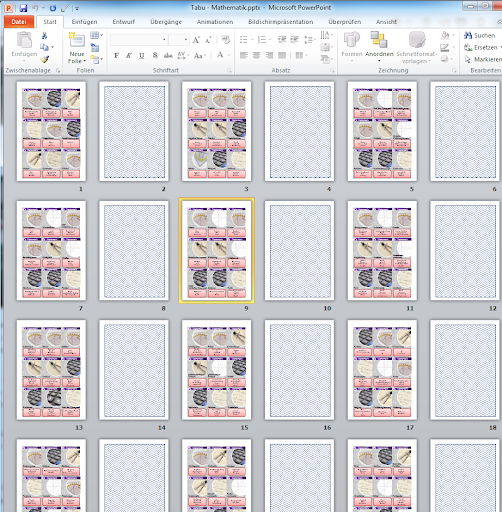Click the slide Section icon
Viewport: 502px width, 512px height.
[95, 60]
